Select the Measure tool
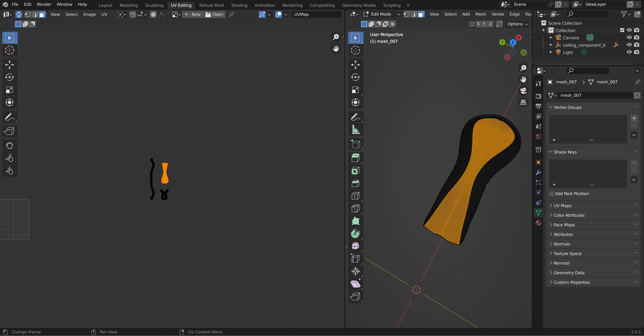Screen dimensions: 644x336 pyautogui.click(x=355, y=130)
